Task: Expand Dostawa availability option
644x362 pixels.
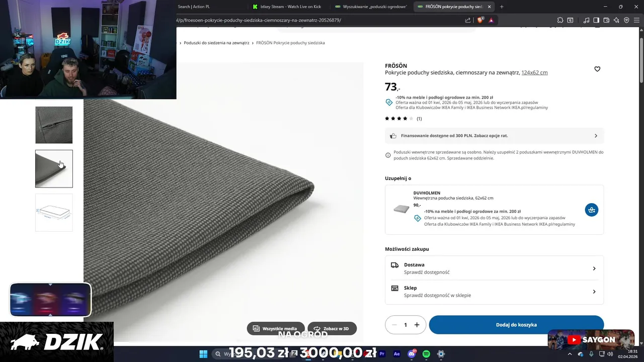Action: 494,268
